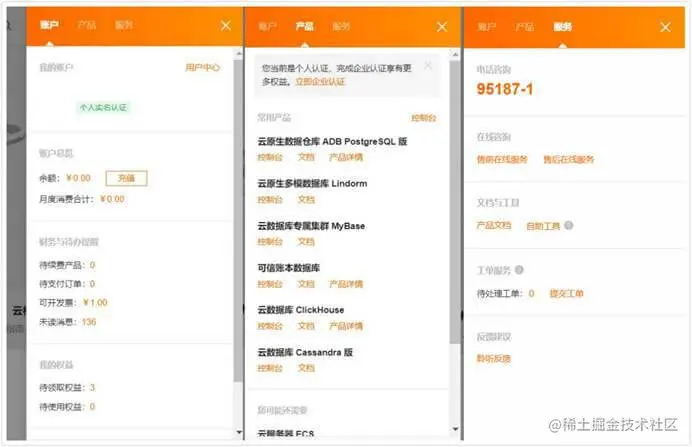The height and width of the screenshot is (447, 692).
Task: Open 文档 for ClickHouse
Action: pos(306,326)
